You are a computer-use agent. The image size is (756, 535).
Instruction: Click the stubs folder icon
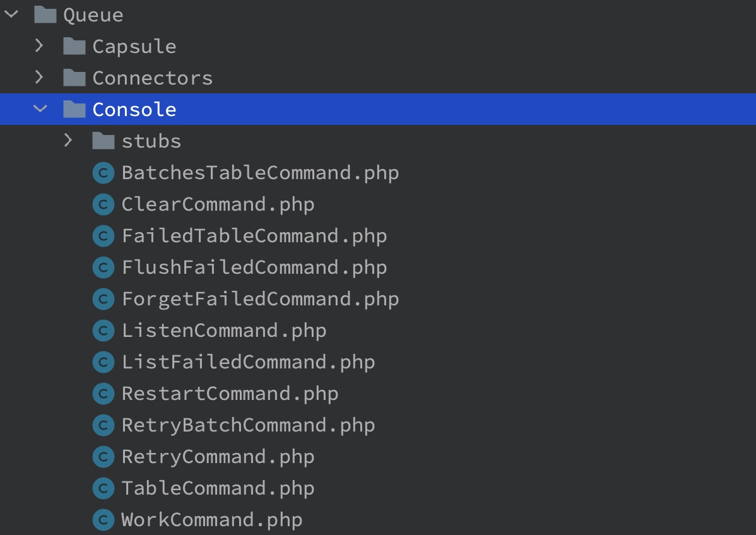103,141
